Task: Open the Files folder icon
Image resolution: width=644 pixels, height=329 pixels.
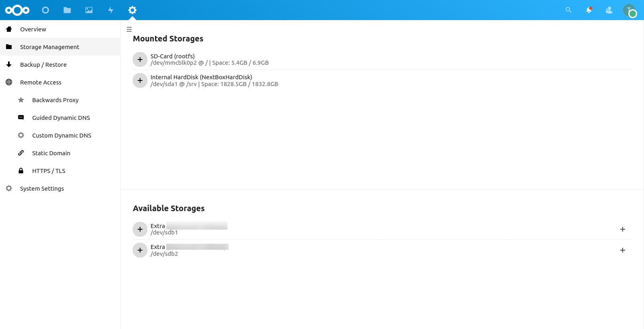Action: 67,10
